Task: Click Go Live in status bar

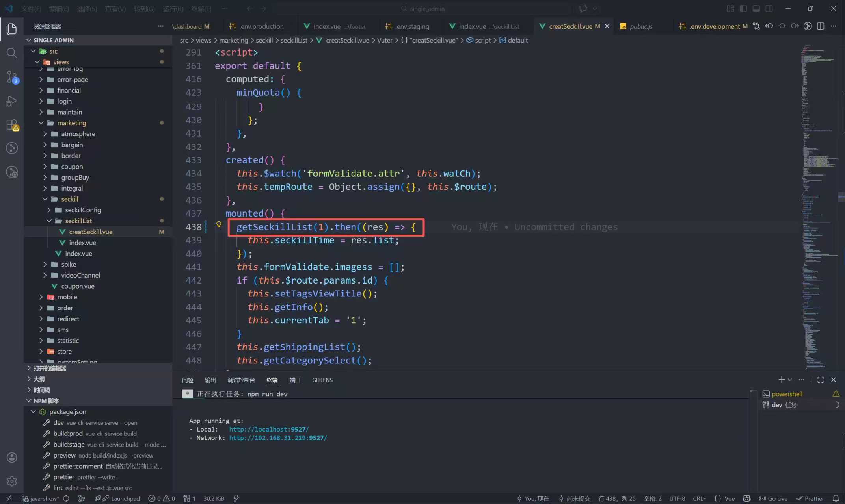Action: click(x=773, y=498)
